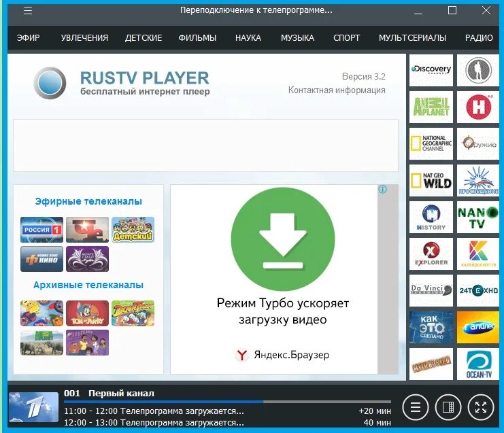Open the ЭФИР category tab
The width and height of the screenshot is (504, 433).
tap(29, 38)
